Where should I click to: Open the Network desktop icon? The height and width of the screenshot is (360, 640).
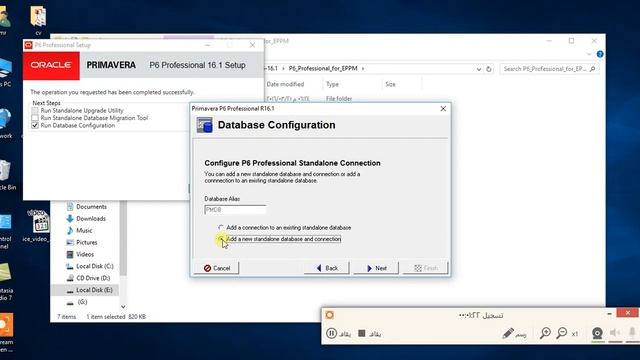(5, 124)
